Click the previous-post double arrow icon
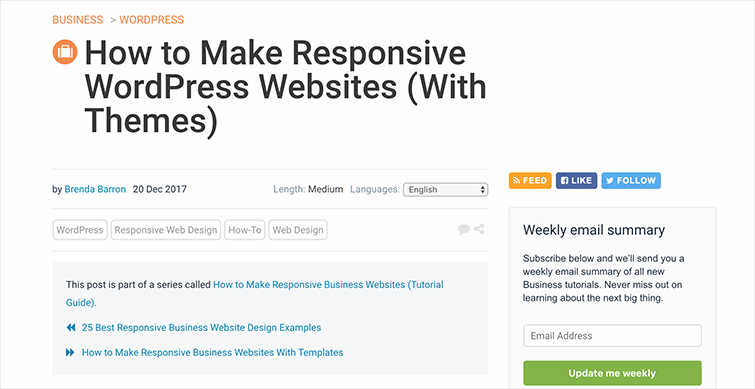 (71, 327)
